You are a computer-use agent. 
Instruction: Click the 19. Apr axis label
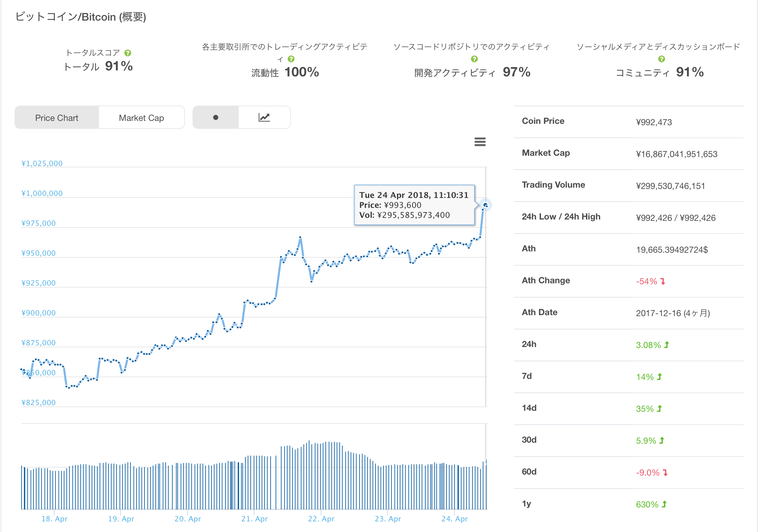121,518
